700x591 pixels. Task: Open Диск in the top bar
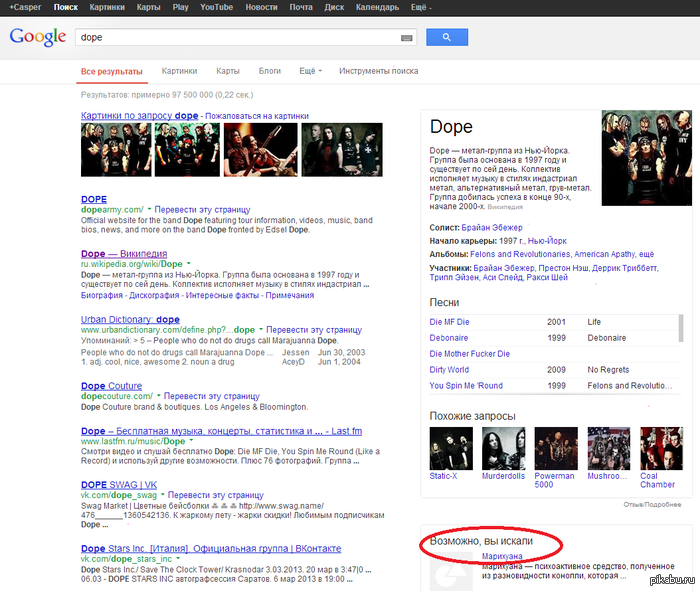pos(334,8)
